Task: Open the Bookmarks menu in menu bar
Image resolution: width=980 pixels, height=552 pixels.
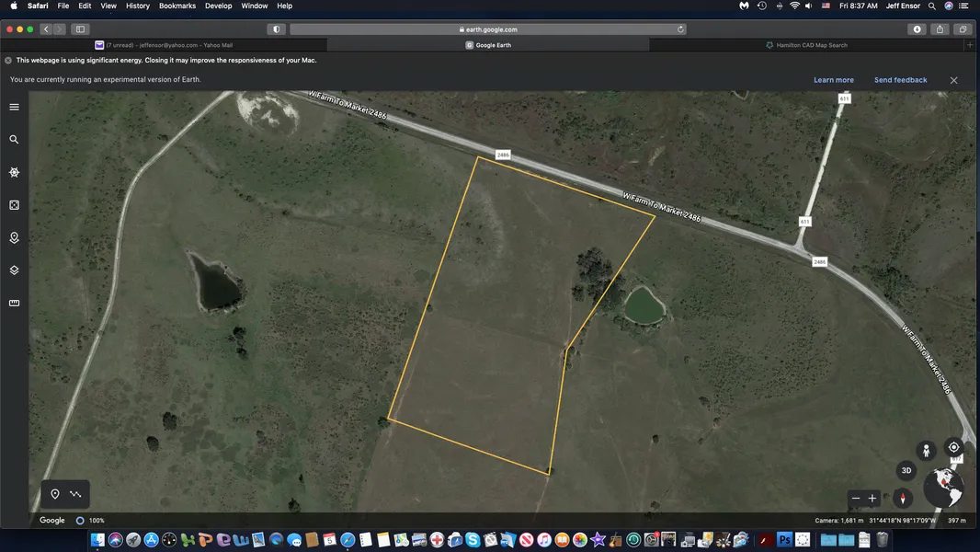Action: pyautogui.click(x=177, y=6)
